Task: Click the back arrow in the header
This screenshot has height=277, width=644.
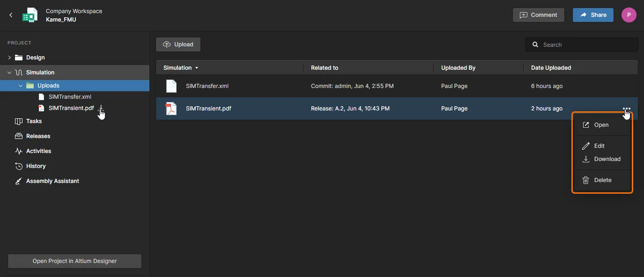Action: click(x=11, y=15)
